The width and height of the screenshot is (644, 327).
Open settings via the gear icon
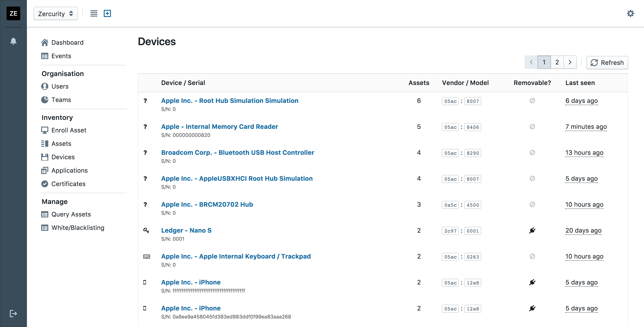pyautogui.click(x=630, y=13)
